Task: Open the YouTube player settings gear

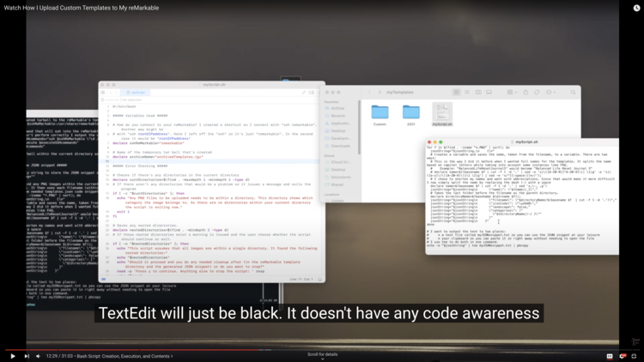Action: 623,356
